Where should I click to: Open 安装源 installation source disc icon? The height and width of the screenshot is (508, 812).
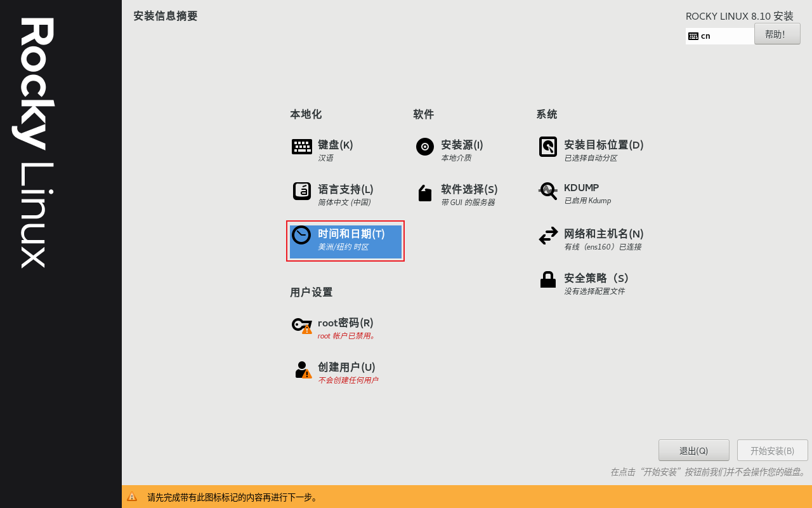(424, 147)
